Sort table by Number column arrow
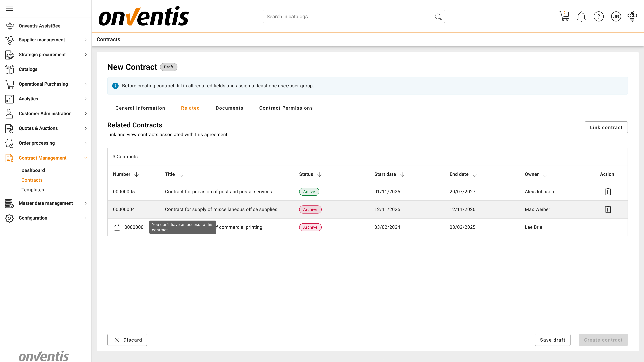Screen dimensions: 644x362 (x=137, y=174)
